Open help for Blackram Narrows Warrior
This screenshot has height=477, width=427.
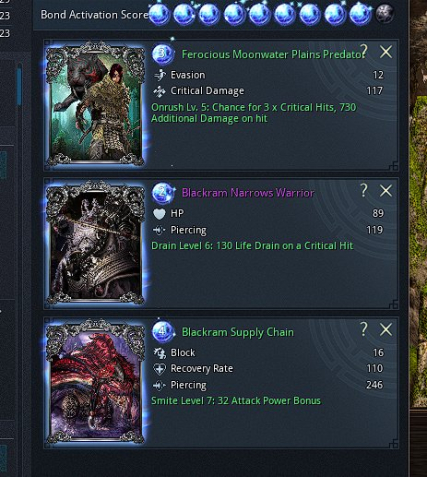coord(364,190)
